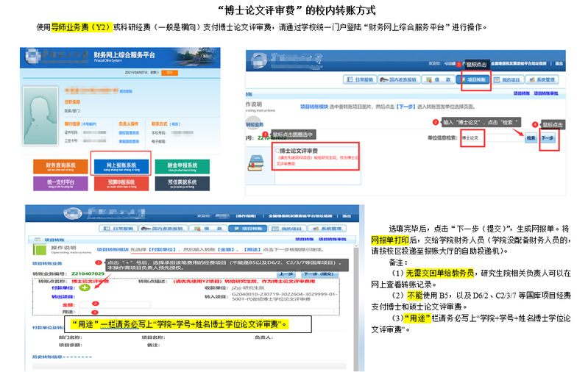The image size is (588, 372).
Task: Click the 检索 search button
Action: [x=530, y=137]
